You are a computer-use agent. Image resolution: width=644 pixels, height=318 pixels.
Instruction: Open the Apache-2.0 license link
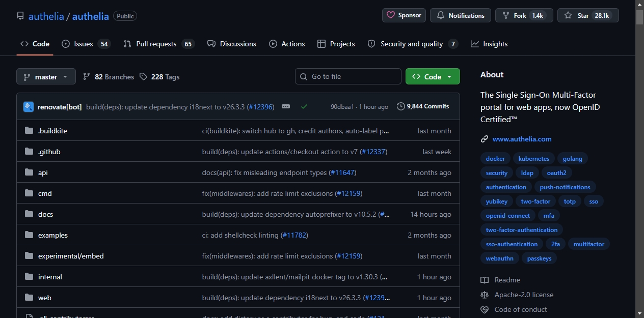click(517, 295)
